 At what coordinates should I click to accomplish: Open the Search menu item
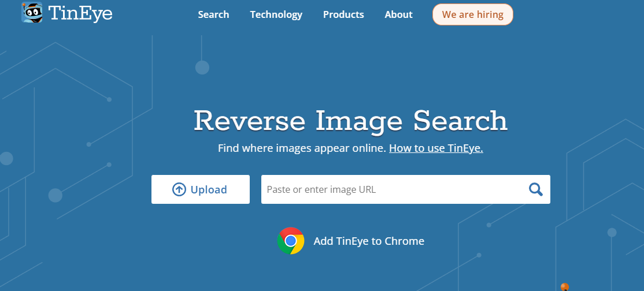click(x=213, y=15)
